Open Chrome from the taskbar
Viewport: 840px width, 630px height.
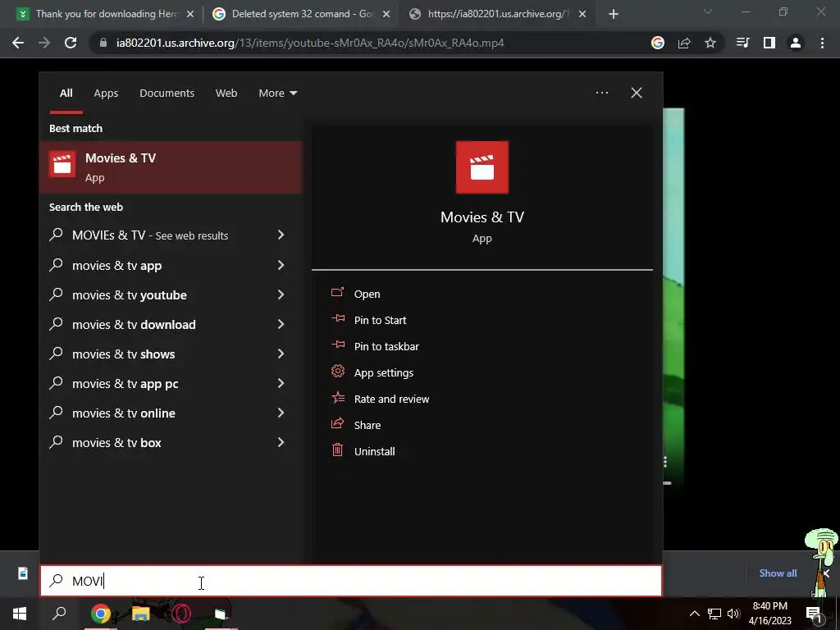100,614
